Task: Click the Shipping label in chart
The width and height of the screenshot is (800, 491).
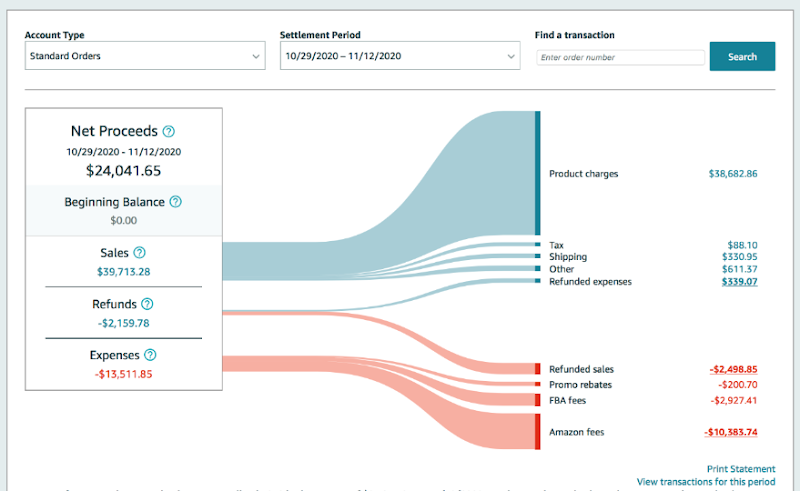Action: pos(568,257)
